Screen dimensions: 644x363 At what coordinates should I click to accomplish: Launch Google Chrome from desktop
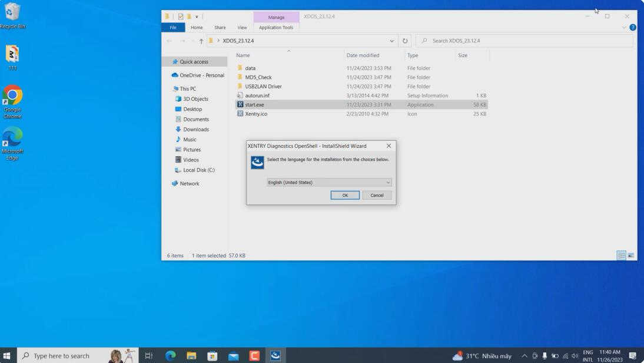pos(12,101)
